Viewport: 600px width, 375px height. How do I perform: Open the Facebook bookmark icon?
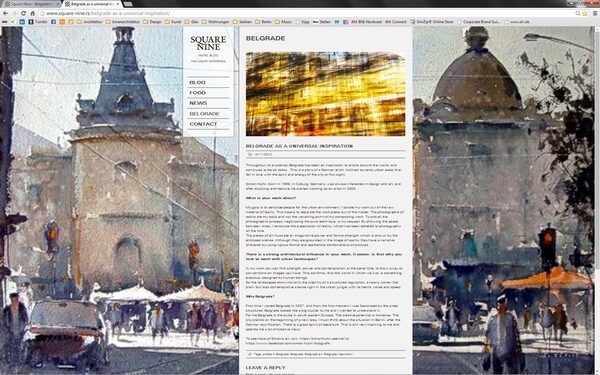tap(54, 22)
